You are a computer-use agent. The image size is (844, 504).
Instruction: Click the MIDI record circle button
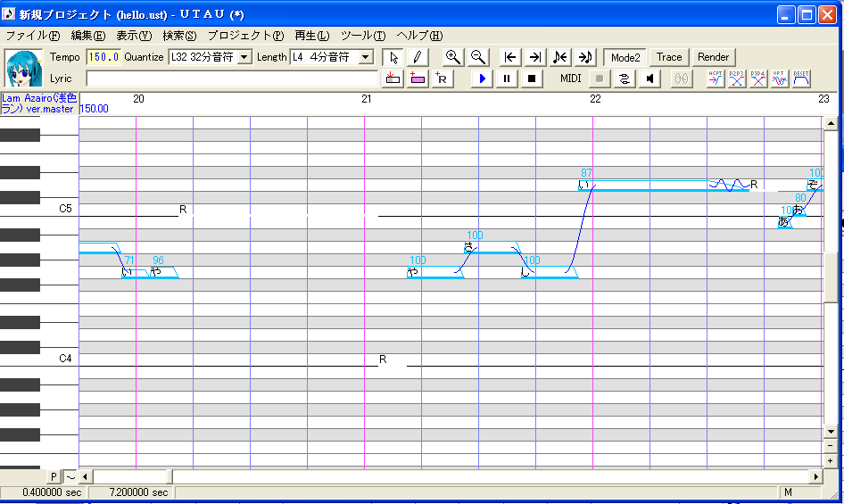599,78
